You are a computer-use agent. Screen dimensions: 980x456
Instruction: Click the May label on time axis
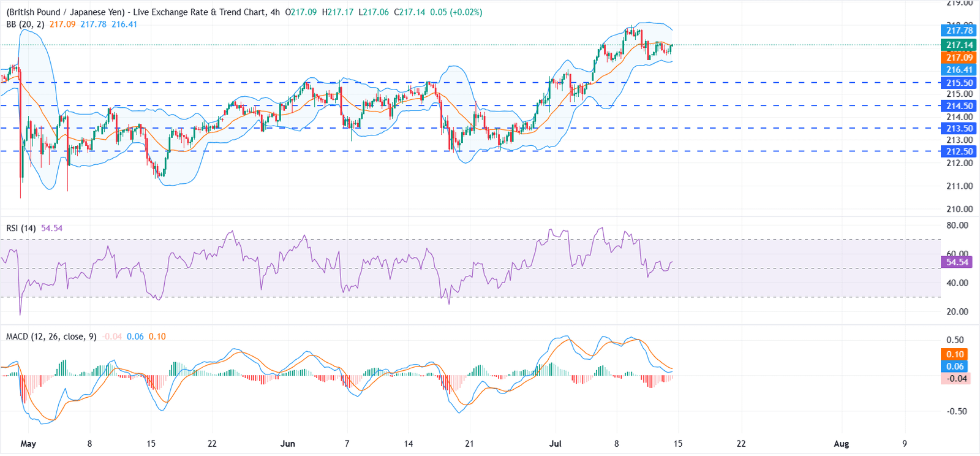point(28,444)
